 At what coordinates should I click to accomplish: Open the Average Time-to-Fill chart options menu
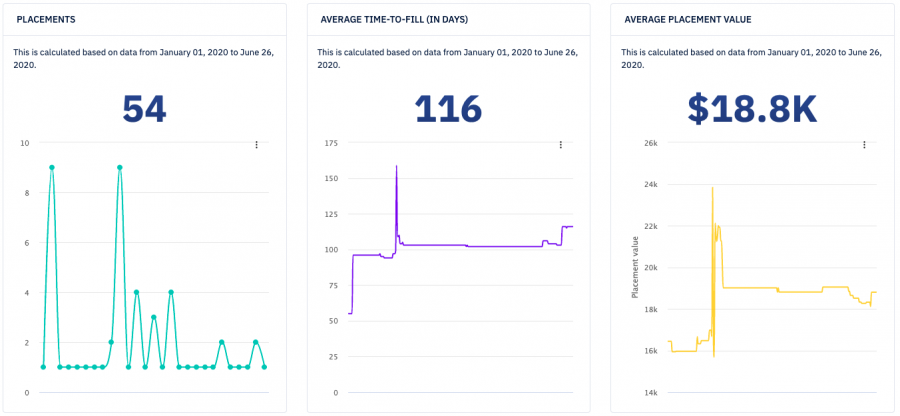point(560,145)
